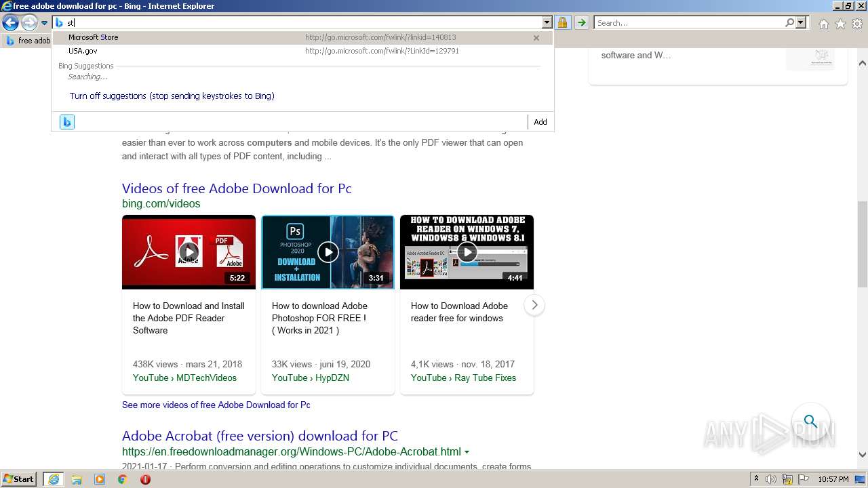Click the partial result thumbnail image top right
Screen dimensions: 868x488
[x=810, y=58]
